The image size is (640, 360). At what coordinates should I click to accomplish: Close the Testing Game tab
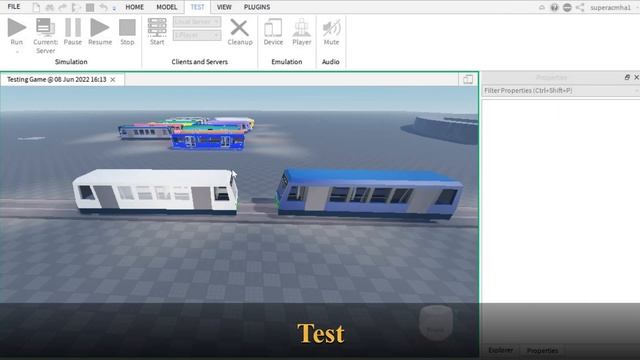[x=113, y=80]
